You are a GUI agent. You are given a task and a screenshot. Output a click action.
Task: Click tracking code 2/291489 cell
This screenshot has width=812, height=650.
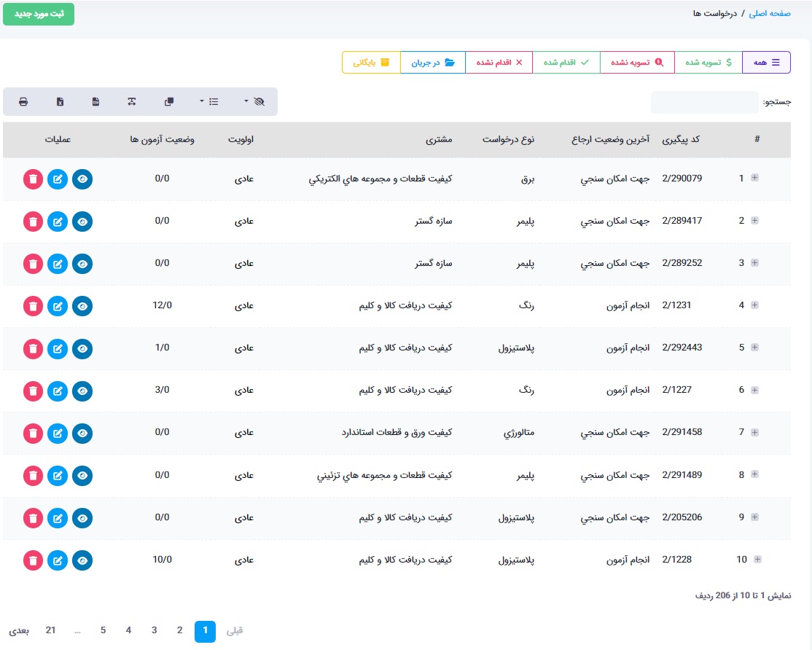[682, 475]
